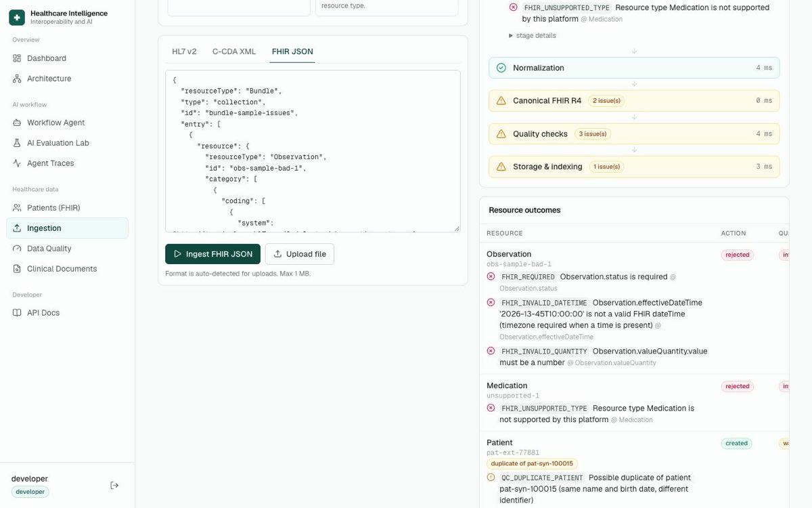
Task: Switch to the C-CDA XML tab
Action: [x=234, y=51]
